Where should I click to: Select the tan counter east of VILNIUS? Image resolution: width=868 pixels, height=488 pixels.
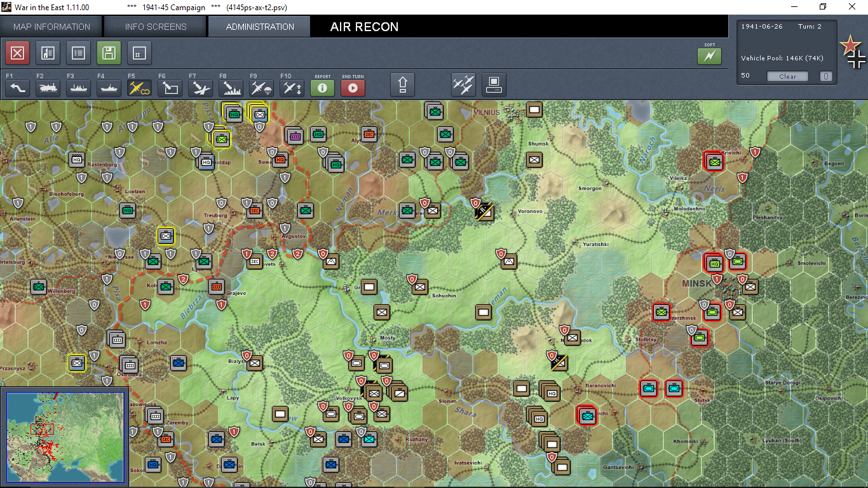point(534,109)
